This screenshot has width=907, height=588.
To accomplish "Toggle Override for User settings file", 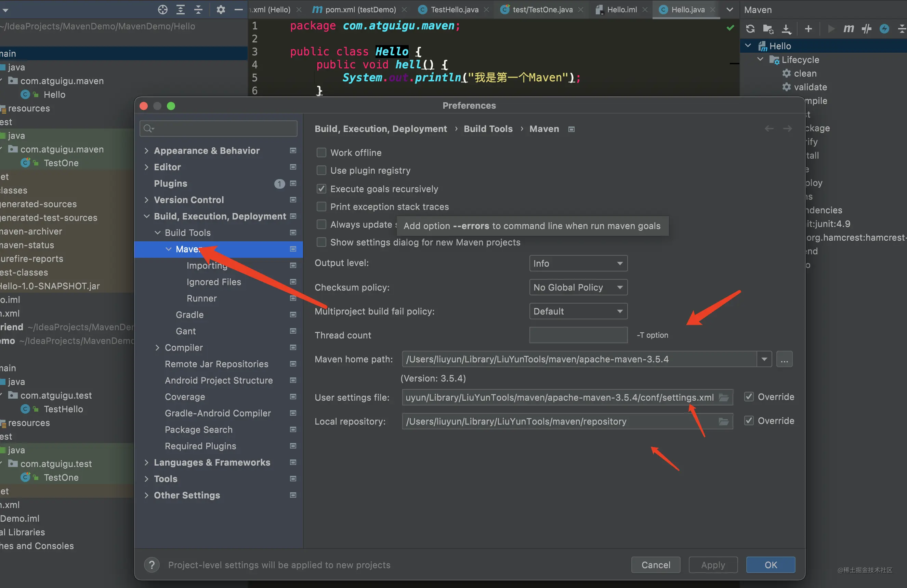I will pos(749,397).
